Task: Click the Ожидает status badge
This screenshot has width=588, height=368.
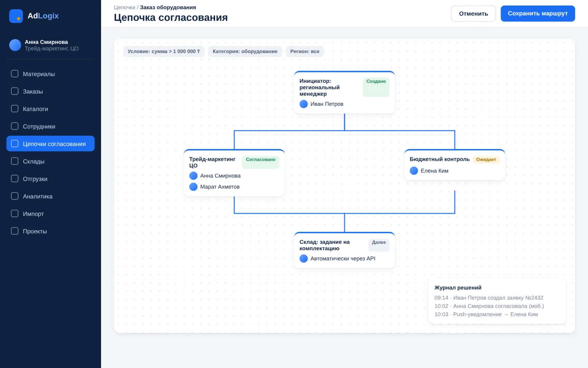Action: point(486,160)
